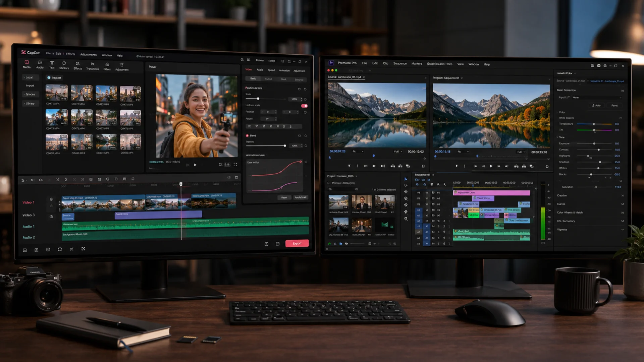Click the export frame icon in Premiere Program monitor
644x362 pixels.
click(x=531, y=166)
